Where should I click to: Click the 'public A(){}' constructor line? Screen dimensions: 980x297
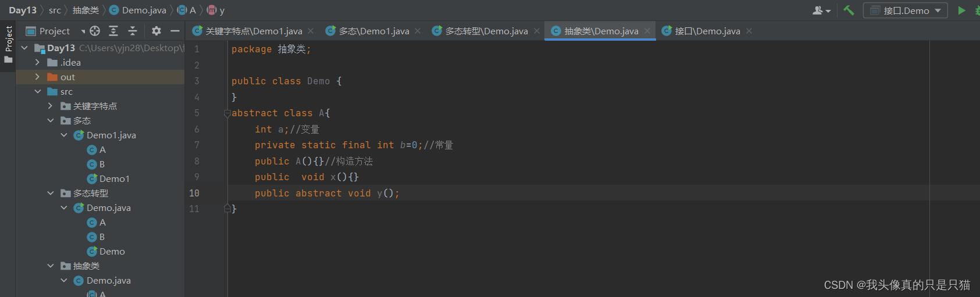coord(313,161)
